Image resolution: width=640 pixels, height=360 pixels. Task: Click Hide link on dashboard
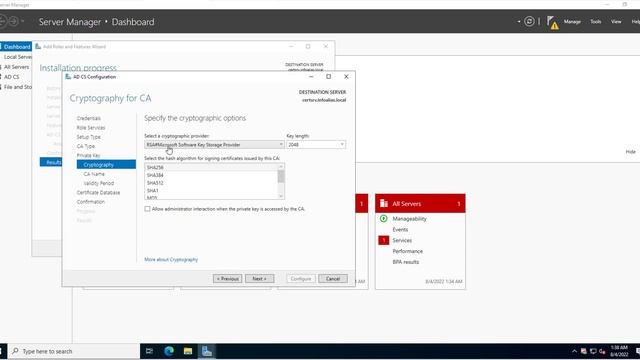pos(630,151)
